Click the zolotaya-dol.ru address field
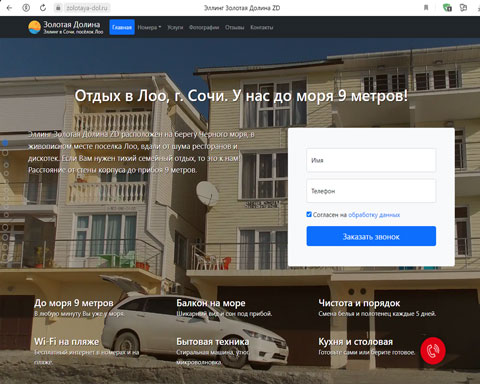 [x=87, y=8]
